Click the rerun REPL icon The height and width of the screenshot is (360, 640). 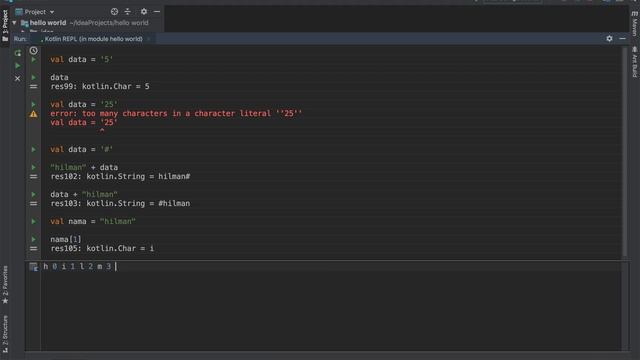[18, 53]
